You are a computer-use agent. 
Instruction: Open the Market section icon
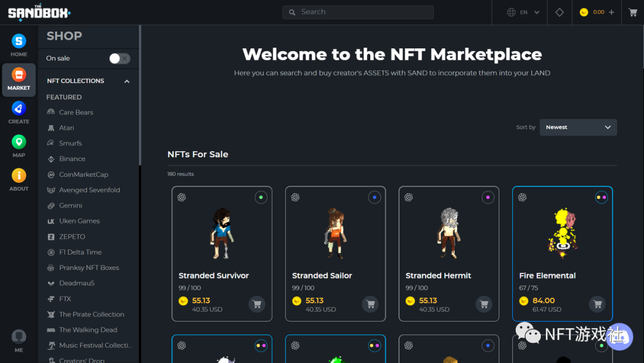point(19,75)
